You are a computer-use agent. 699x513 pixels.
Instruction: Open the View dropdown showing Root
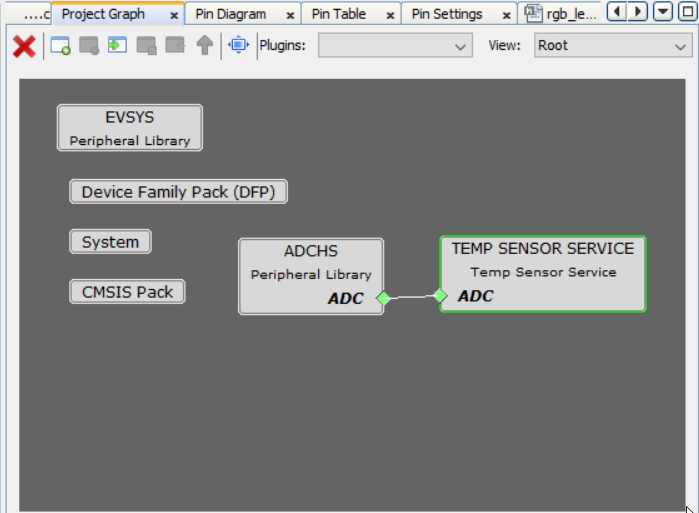611,46
